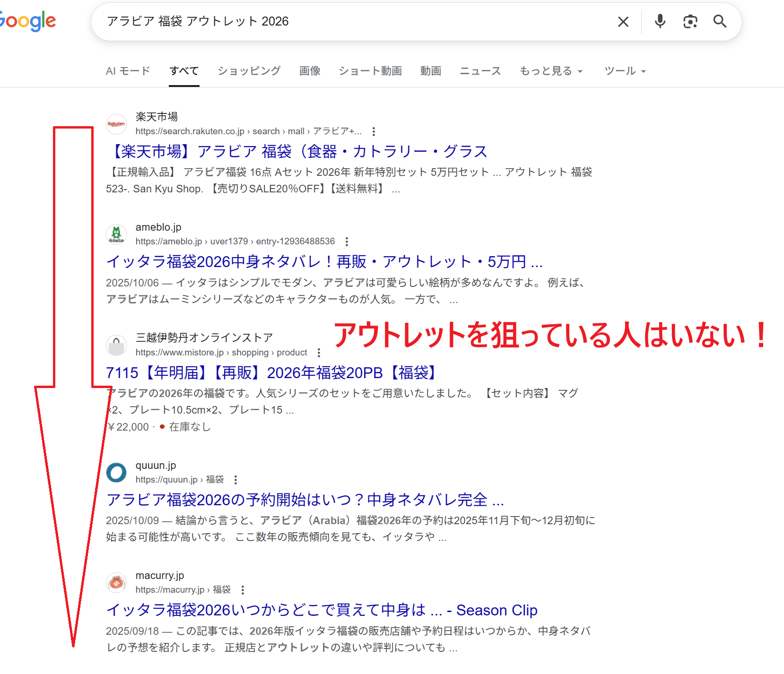Switch to the ショッピング tab
This screenshot has height=674, width=784.
[249, 71]
